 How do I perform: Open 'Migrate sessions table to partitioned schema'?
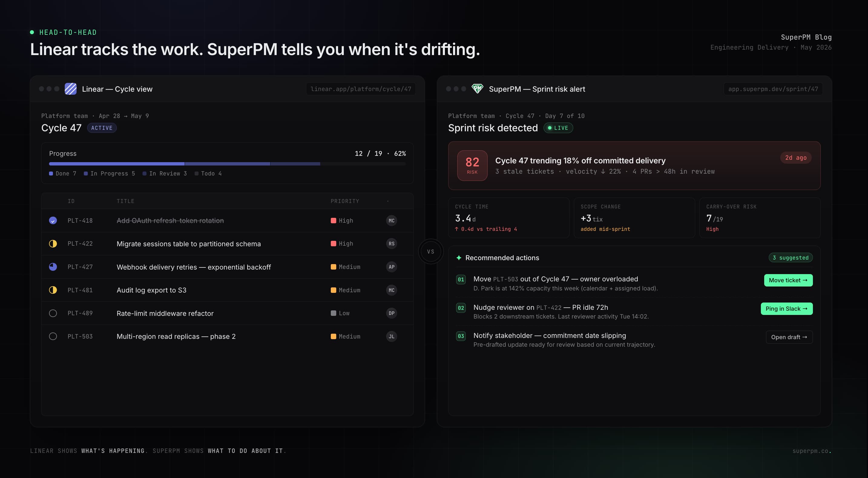click(x=189, y=244)
